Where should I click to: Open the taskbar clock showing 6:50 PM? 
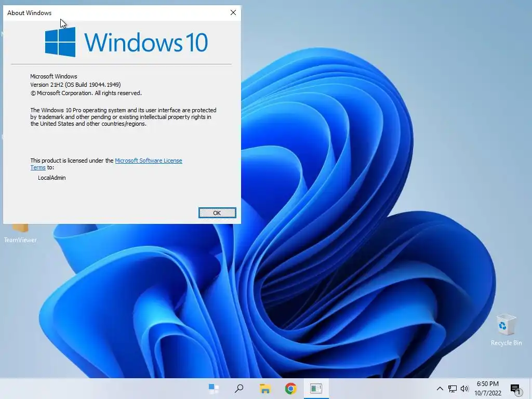pos(487,389)
